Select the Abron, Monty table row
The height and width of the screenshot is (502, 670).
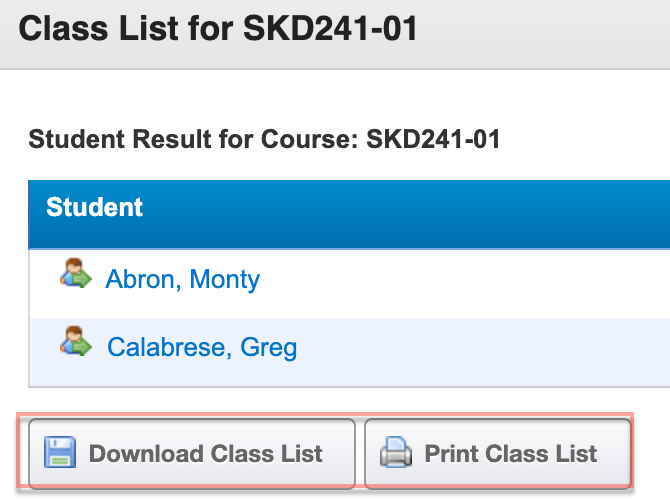click(349, 284)
